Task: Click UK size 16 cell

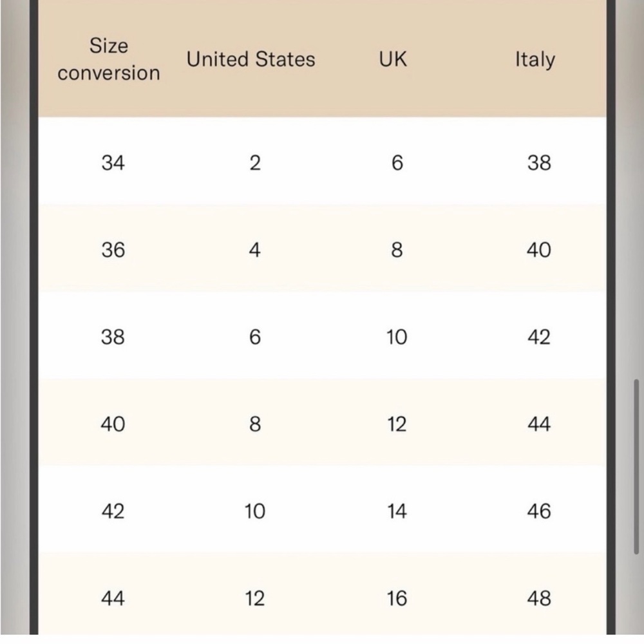Action: click(397, 598)
